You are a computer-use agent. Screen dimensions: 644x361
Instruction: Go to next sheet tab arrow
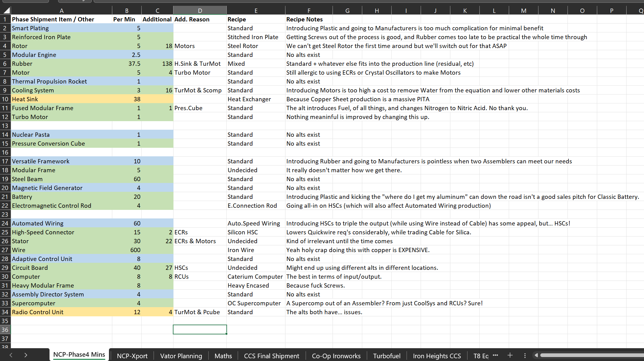26,355
